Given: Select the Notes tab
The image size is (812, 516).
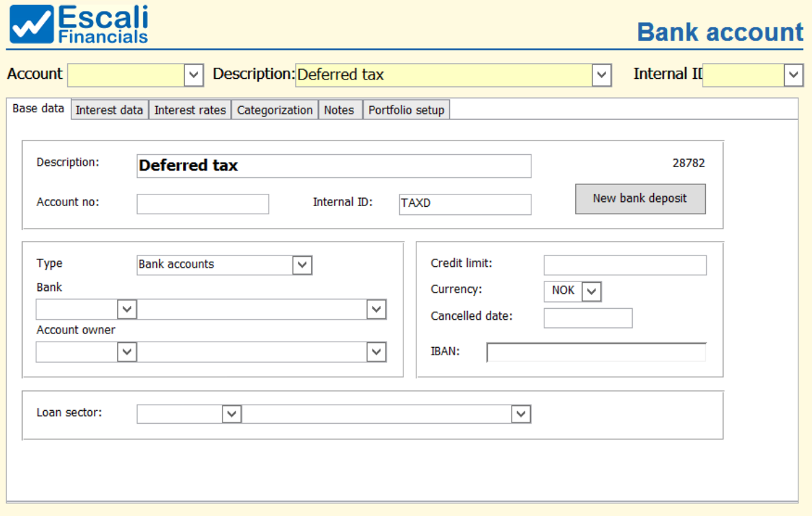Looking at the screenshot, I should pos(339,110).
